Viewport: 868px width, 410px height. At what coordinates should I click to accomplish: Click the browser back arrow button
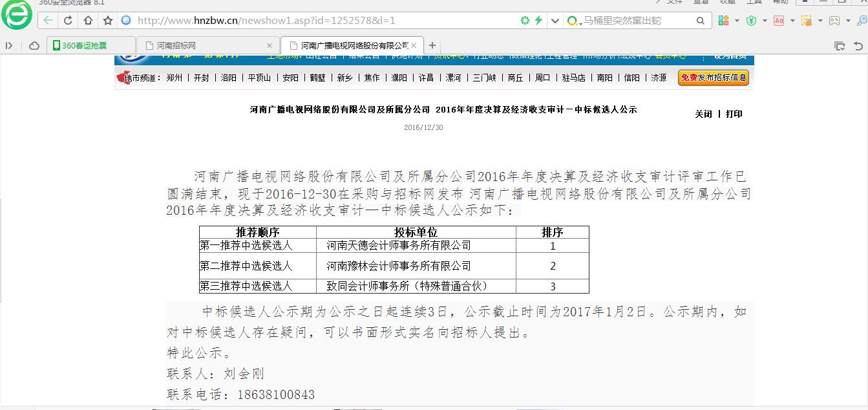point(48,21)
